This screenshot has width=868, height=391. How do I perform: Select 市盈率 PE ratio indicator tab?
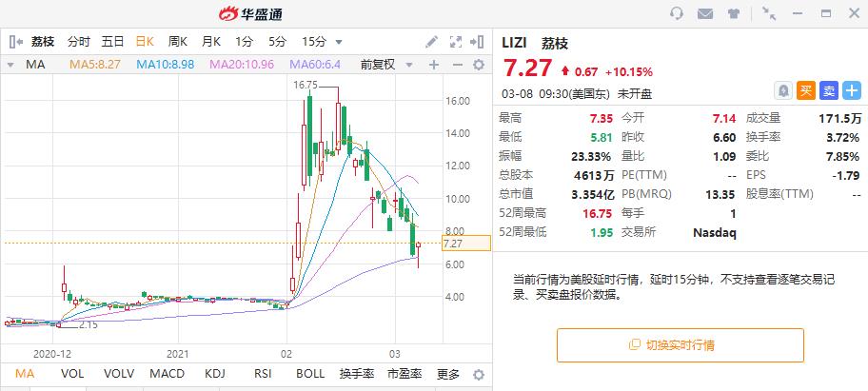click(404, 374)
